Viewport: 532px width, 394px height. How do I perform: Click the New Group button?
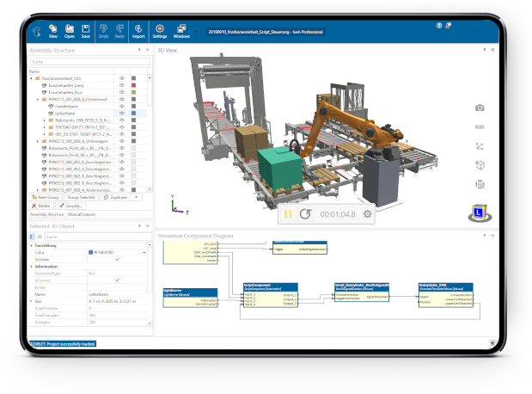click(x=46, y=197)
